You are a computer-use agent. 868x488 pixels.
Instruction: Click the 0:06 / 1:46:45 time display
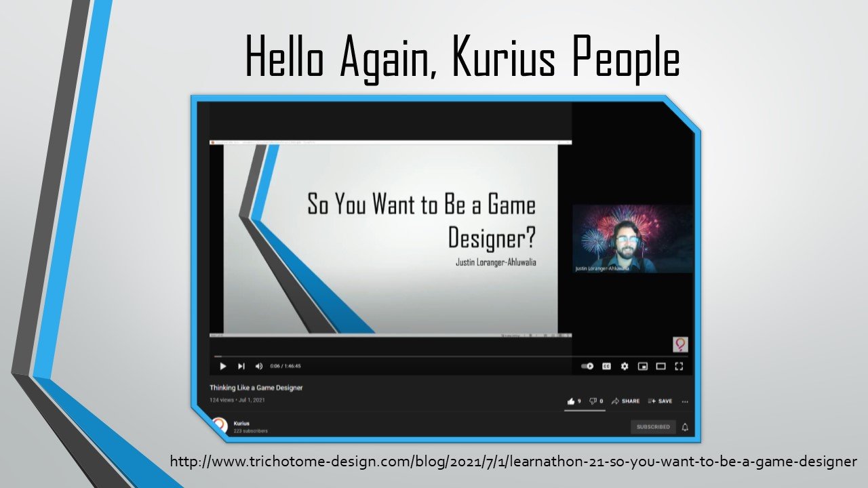pos(285,366)
